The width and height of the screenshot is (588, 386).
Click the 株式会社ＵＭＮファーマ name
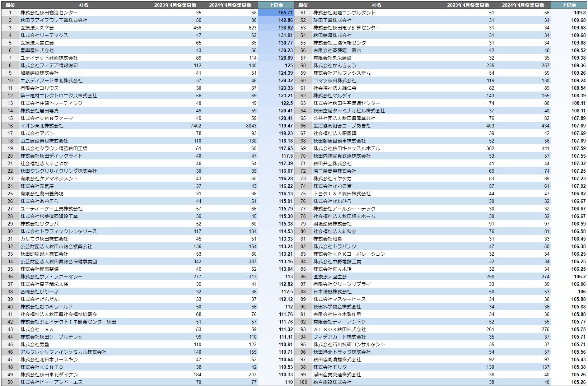coord(47,118)
